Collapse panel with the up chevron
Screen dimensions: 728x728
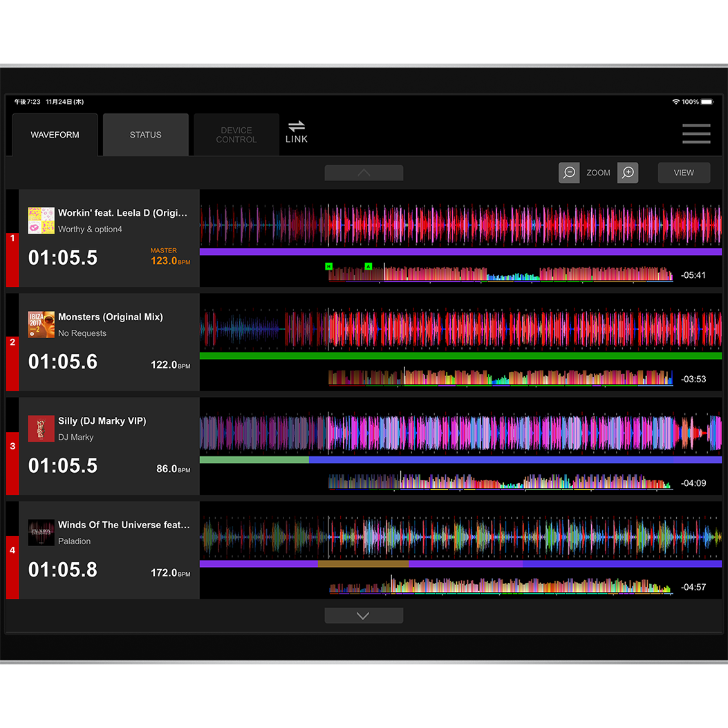[x=364, y=173]
